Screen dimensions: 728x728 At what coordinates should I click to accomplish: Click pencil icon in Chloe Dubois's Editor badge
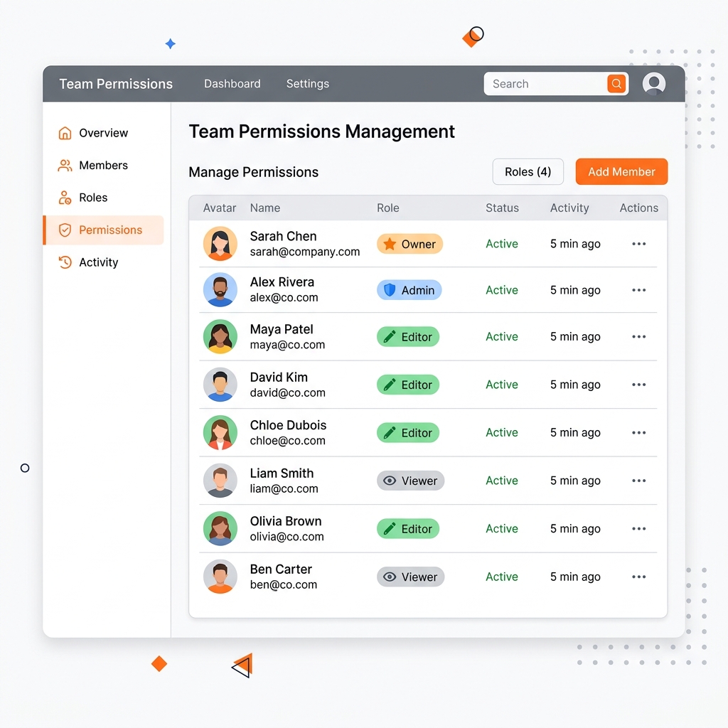(390, 433)
